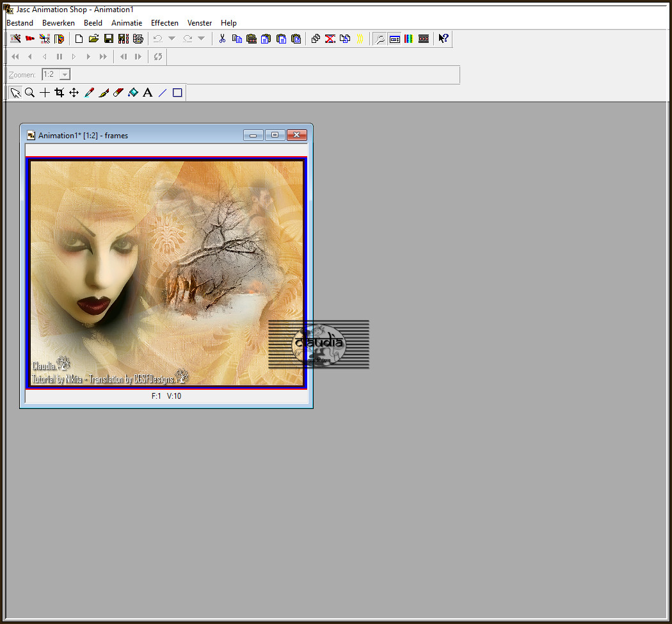Delete frames with the red X icon
The width and height of the screenshot is (672, 624).
pos(330,38)
